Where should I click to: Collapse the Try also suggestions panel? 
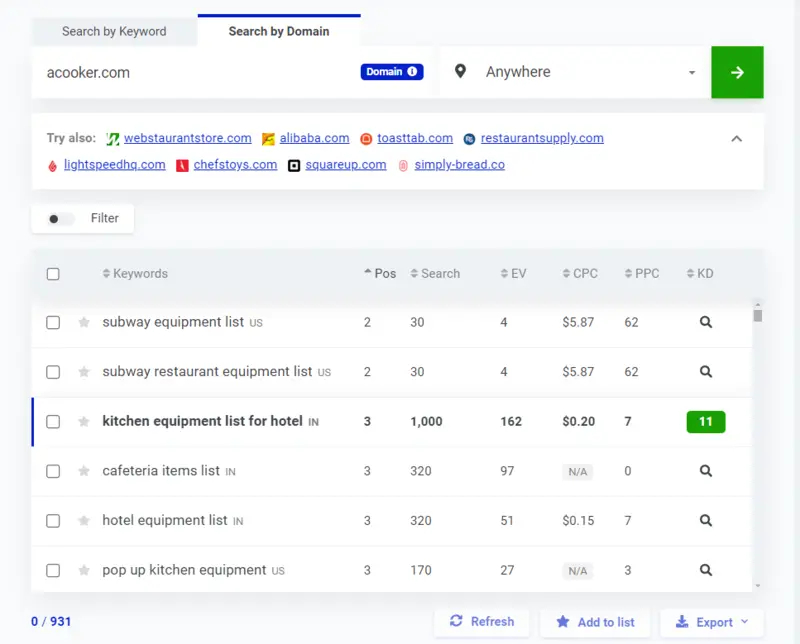click(736, 139)
